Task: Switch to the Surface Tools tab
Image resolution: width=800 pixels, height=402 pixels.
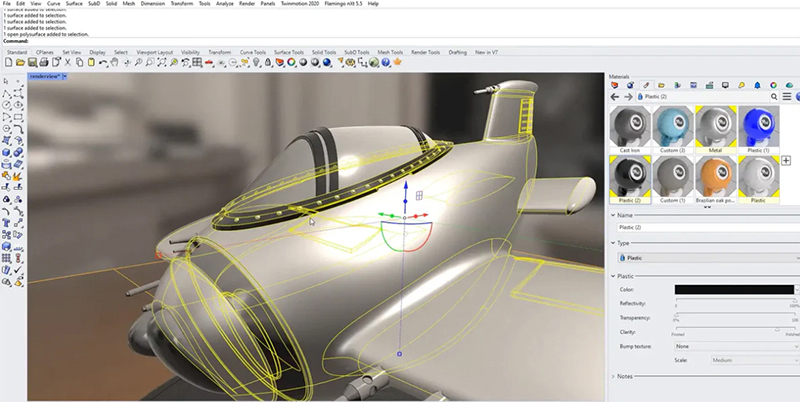Action: point(289,52)
